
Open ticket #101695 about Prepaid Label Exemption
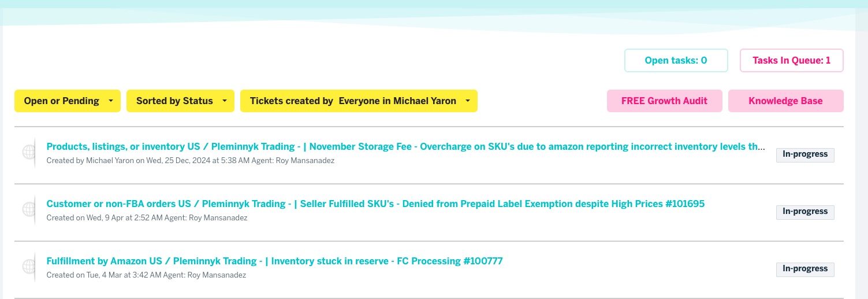point(375,204)
